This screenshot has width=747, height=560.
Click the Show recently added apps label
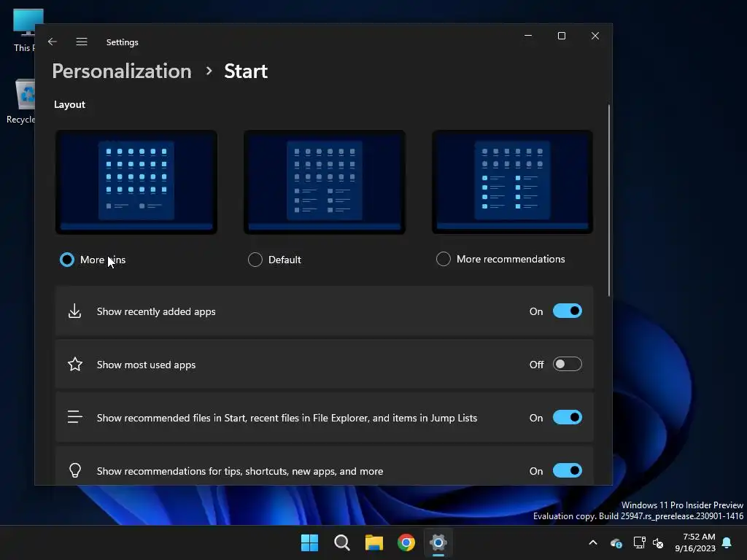coord(156,311)
